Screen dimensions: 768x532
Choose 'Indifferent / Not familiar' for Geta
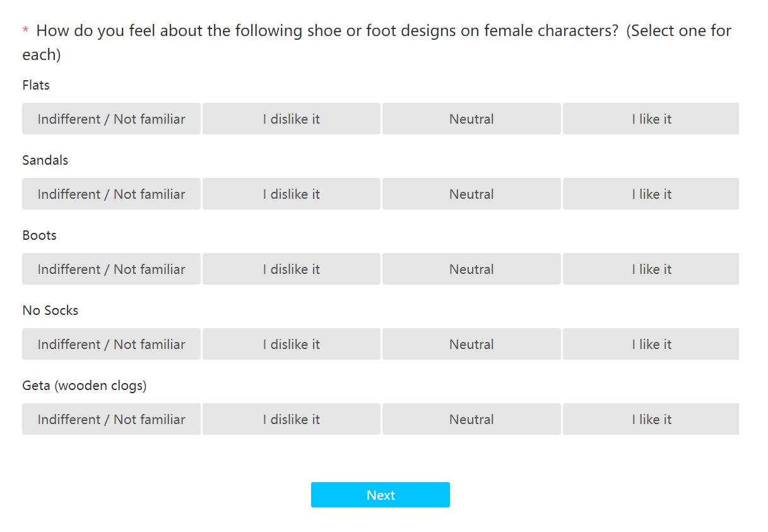point(111,419)
